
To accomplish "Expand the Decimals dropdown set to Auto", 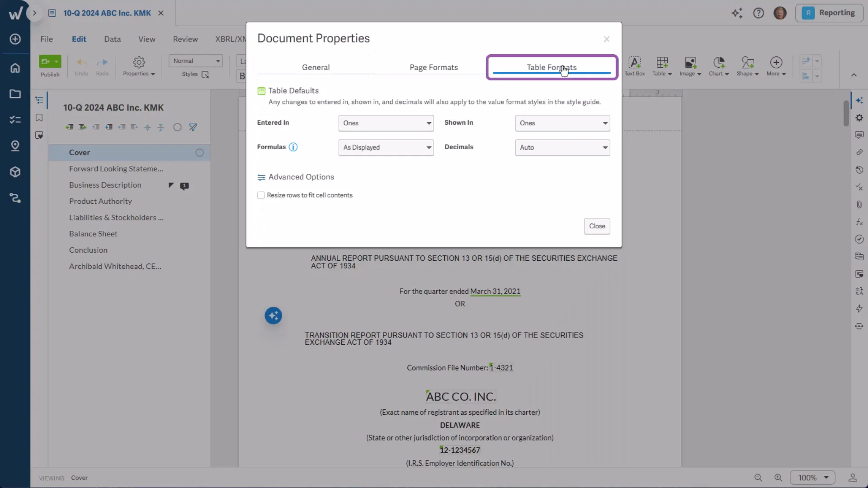I will tap(562, 147).
